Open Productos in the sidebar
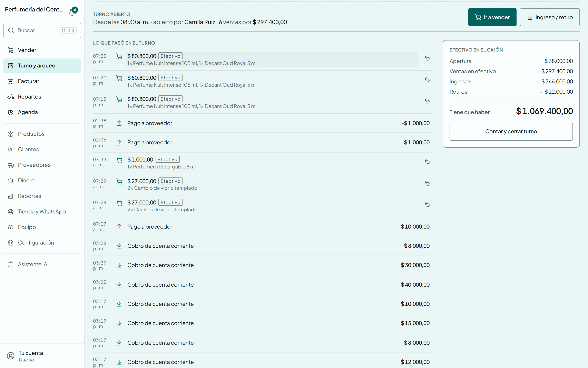 pyautogui.click(x=42, y=134)
